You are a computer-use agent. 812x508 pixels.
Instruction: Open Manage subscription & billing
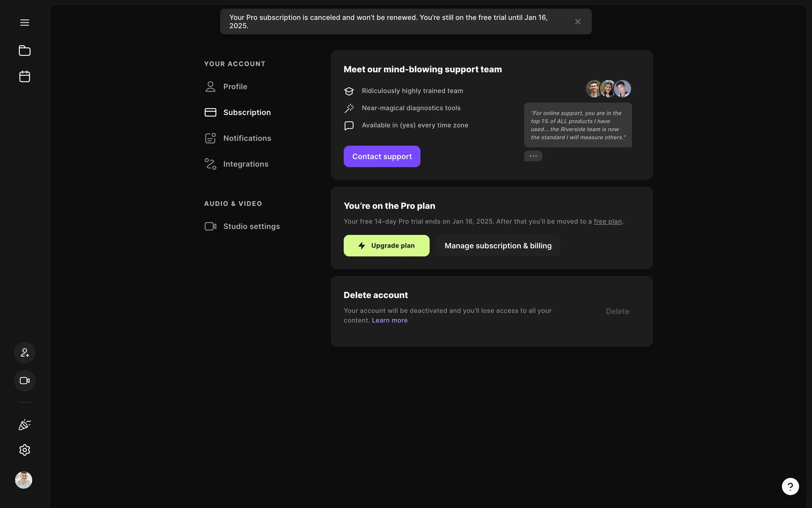(498, 246)
